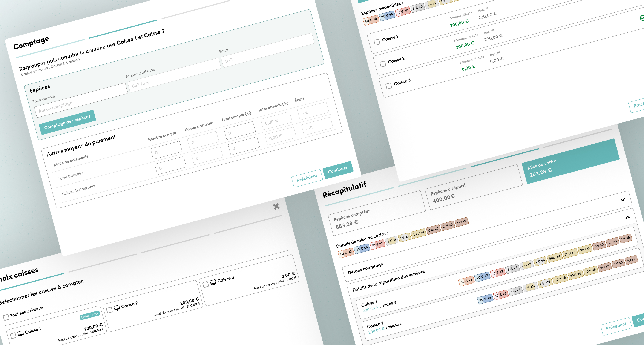
Task: Click Précèdent in the Comptage panel
Action: pos(307,178)
